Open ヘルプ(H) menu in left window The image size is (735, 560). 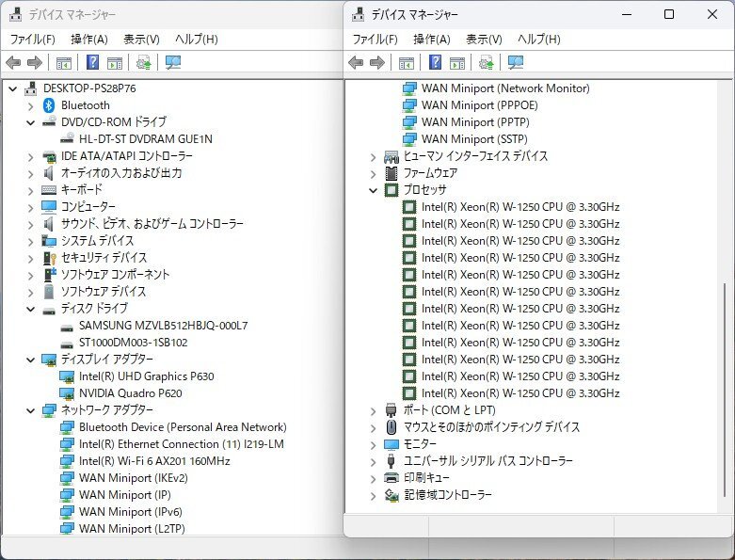point(196,40)
